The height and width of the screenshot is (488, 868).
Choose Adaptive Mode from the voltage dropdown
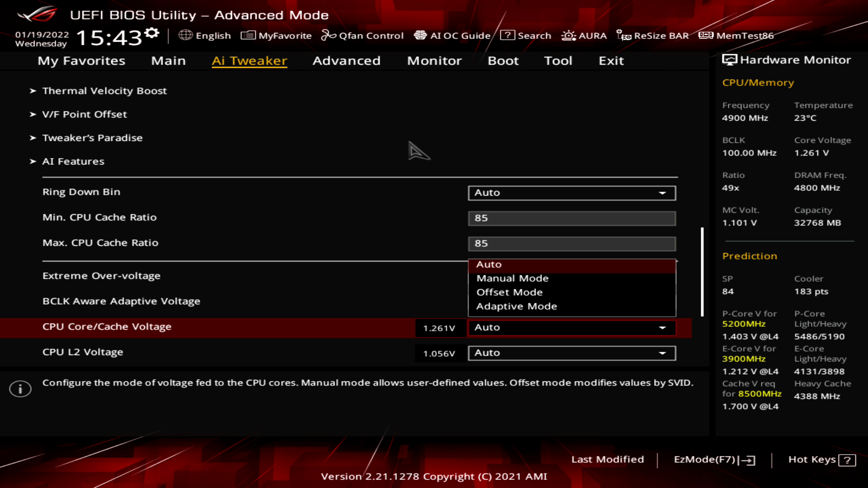(516, 306)
